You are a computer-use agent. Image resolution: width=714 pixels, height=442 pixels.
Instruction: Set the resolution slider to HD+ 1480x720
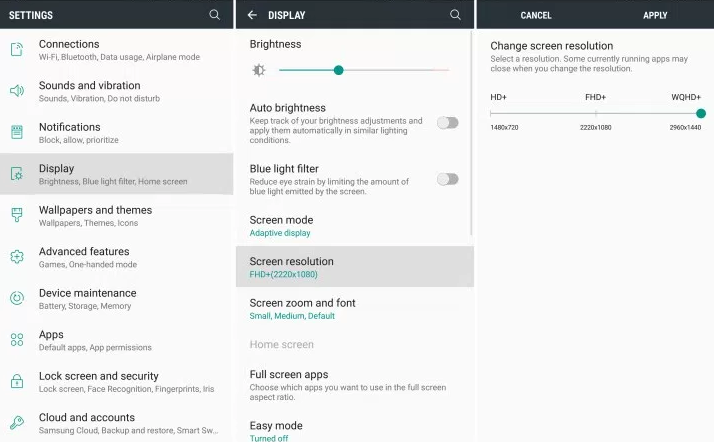click(x=491, y=113)
